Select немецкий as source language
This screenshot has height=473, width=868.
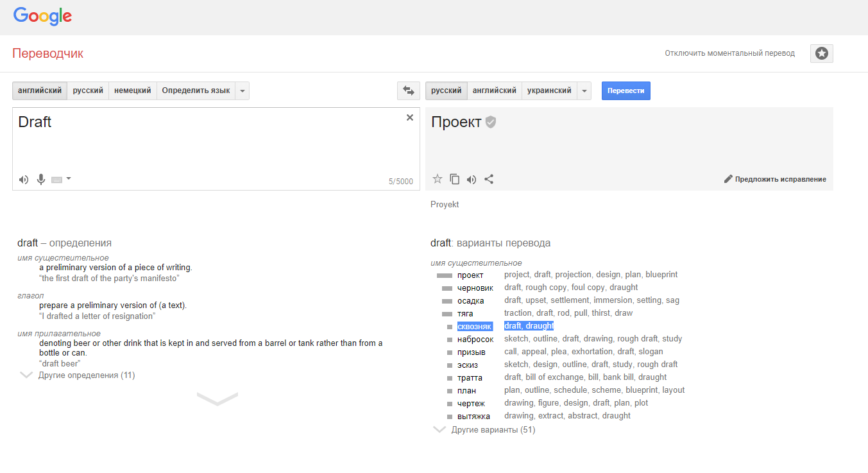[133, 91]
